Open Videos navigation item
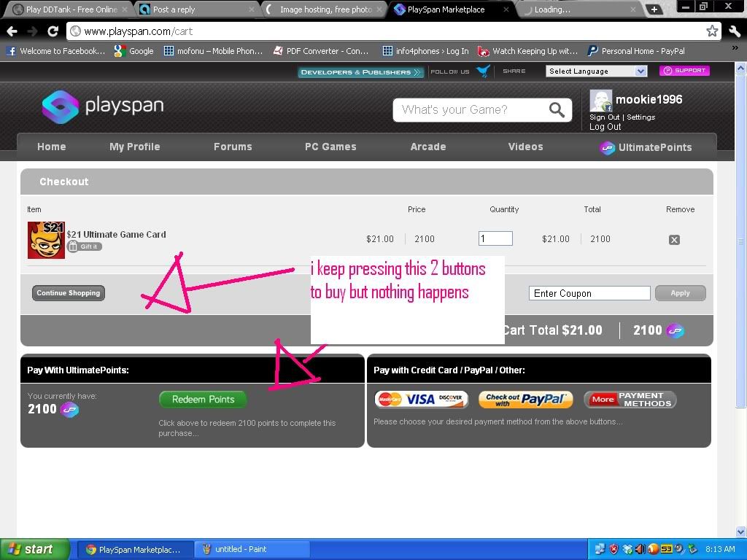This screenshot has width=747, height=560. click(525, 147)
